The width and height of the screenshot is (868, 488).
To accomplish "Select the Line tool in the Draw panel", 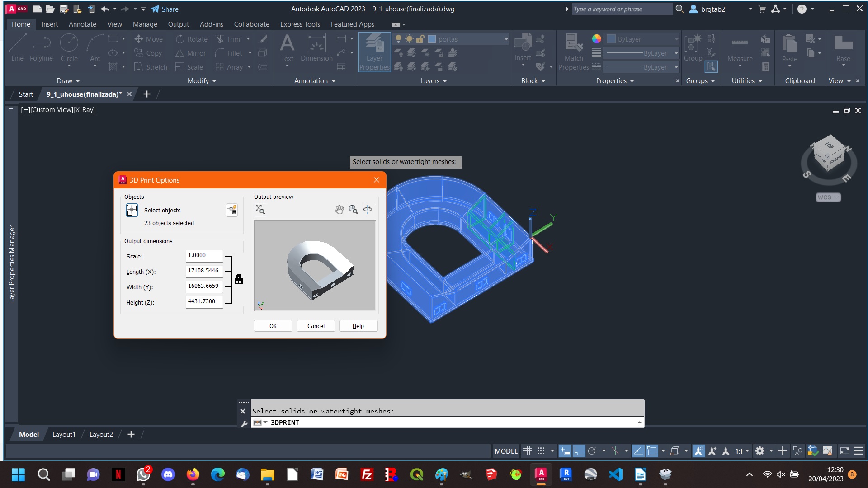I will [x=17, y=47].
